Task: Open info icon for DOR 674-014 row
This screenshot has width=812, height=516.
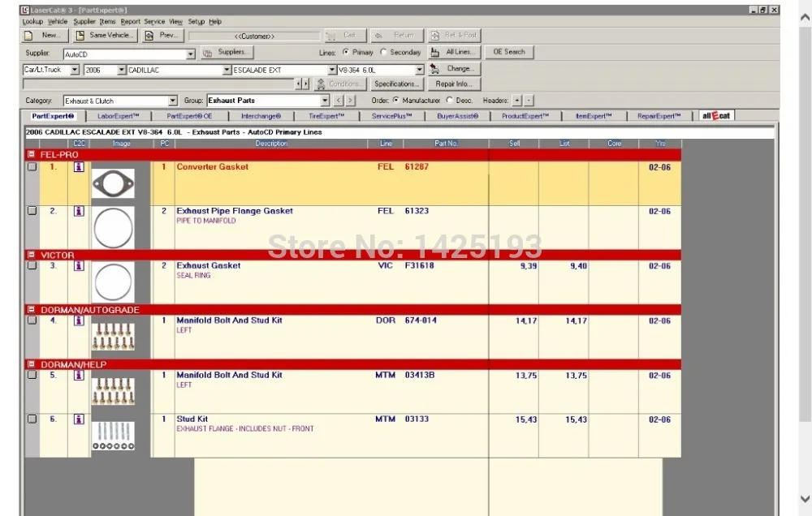Action: [x=79, y=320]
